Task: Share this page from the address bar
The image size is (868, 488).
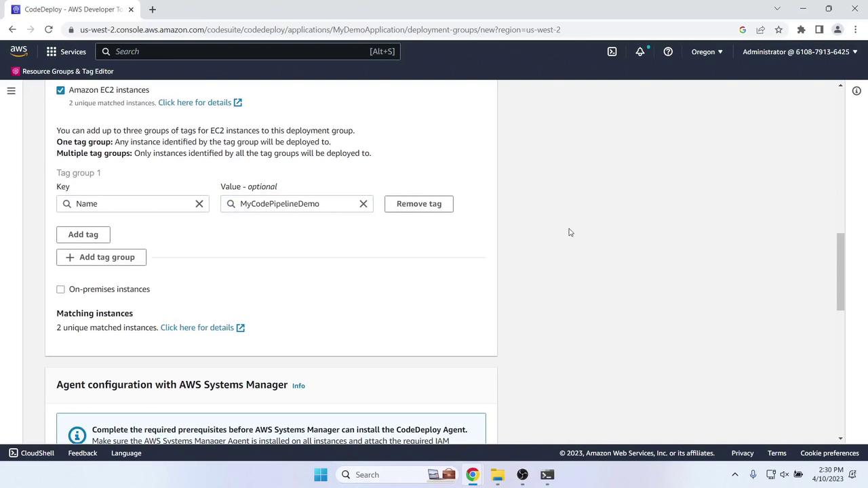Action: click(760, 30)
